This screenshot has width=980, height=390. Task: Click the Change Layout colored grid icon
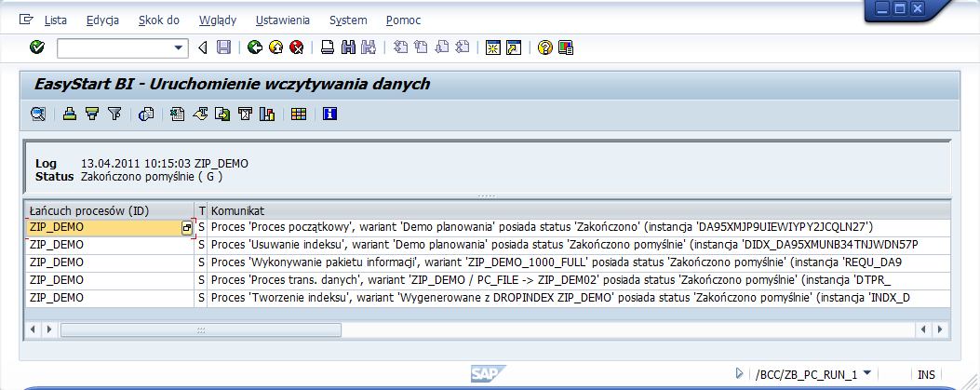click(299, 114)
